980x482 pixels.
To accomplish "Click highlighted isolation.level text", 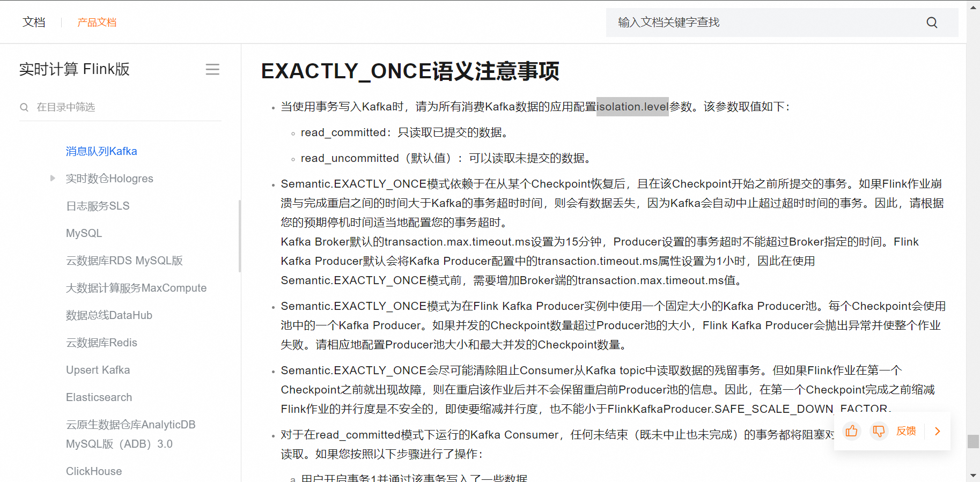I will click(632, 107).
